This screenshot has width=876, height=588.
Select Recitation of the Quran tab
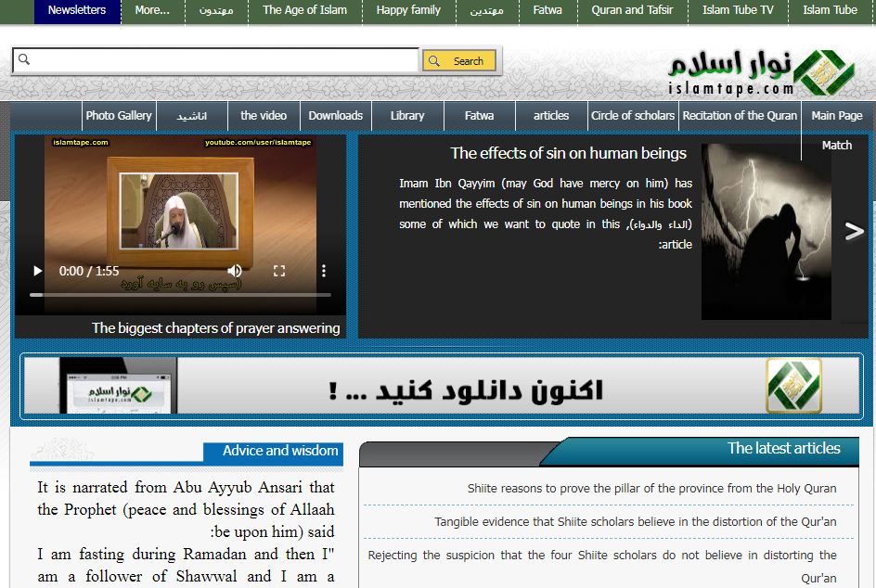point(740,116)
